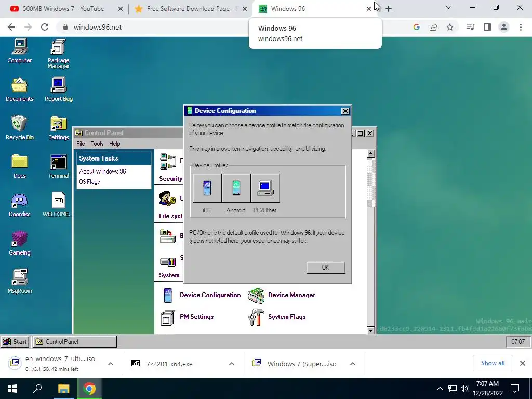Open the Doordisc desktop shortcut
The width and height of the screenshot is (532, 399).
tap(19, 205)
